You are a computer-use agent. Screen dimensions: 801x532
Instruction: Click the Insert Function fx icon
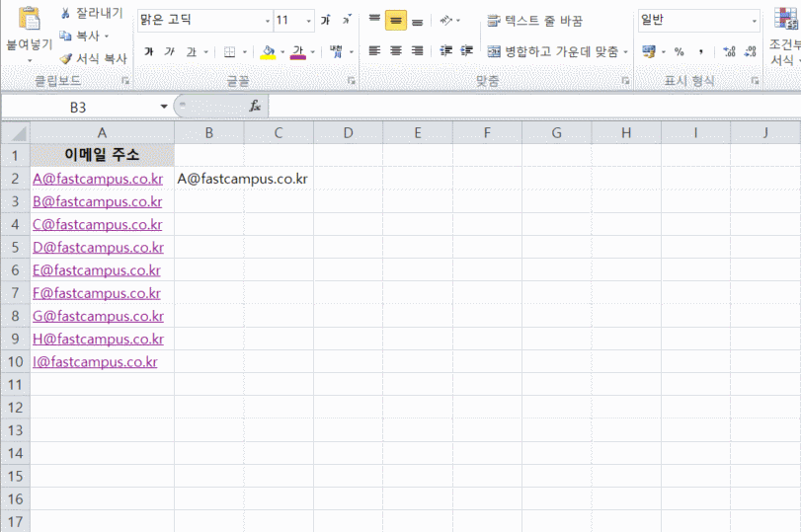pyautogui.click(x=255, y=107)
